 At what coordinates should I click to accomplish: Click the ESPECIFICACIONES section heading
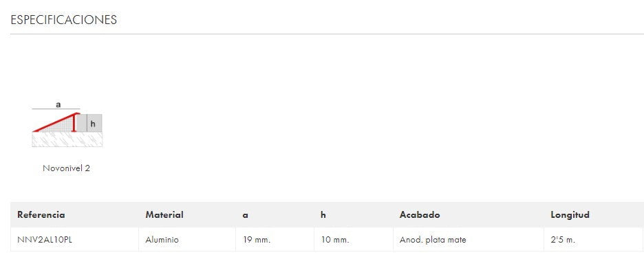pyautogui.click(x=63, y=20)
